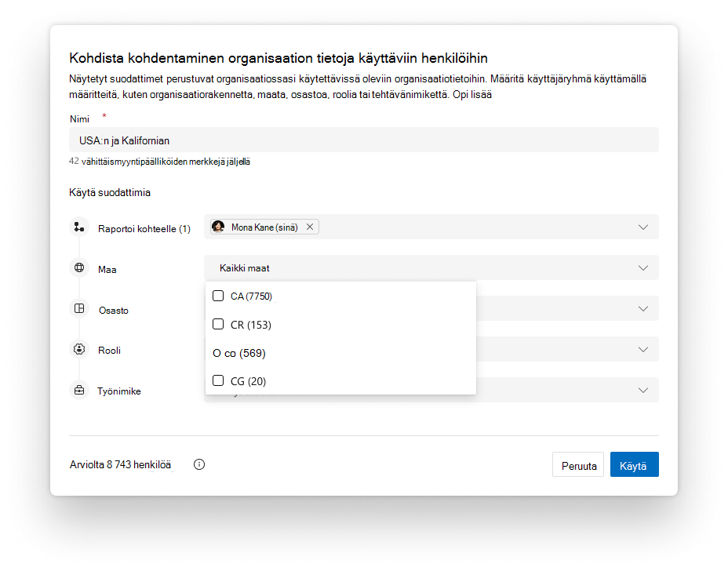
Task: Expand the Raportoi kohteelle dropdown chevron
Action: point(643,227)
